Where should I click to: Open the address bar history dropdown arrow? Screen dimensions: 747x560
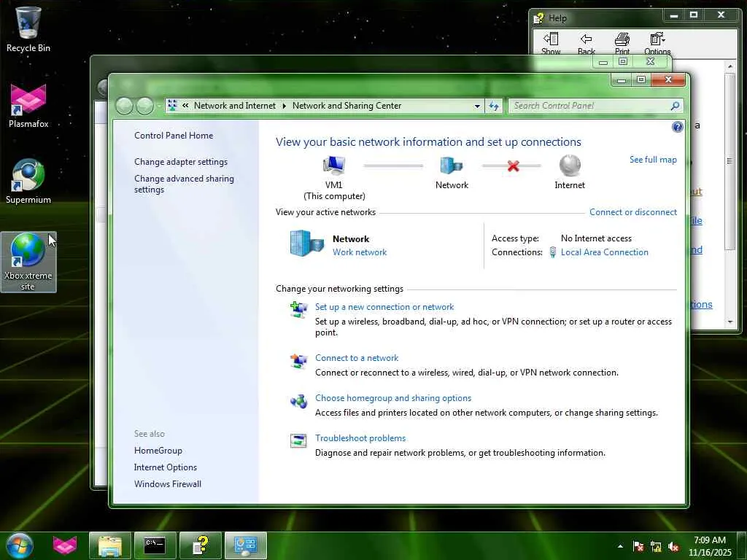tap(477, 106)
